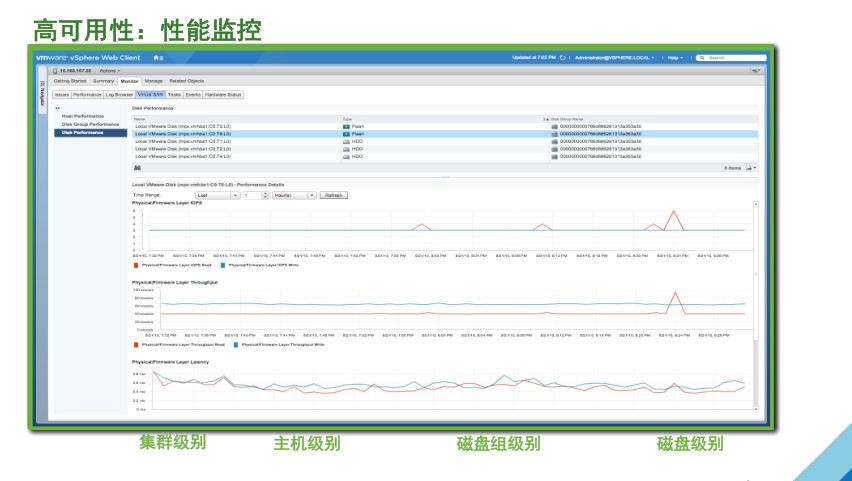Click the refresh icon beside Updated time

pyautogui.click(x=563, y=58)
